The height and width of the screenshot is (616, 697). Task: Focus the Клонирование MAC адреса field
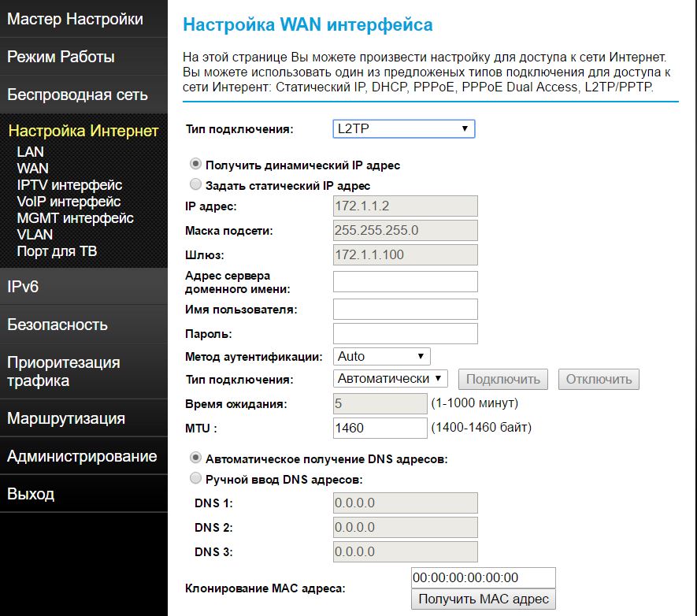[x=484, y=577]
